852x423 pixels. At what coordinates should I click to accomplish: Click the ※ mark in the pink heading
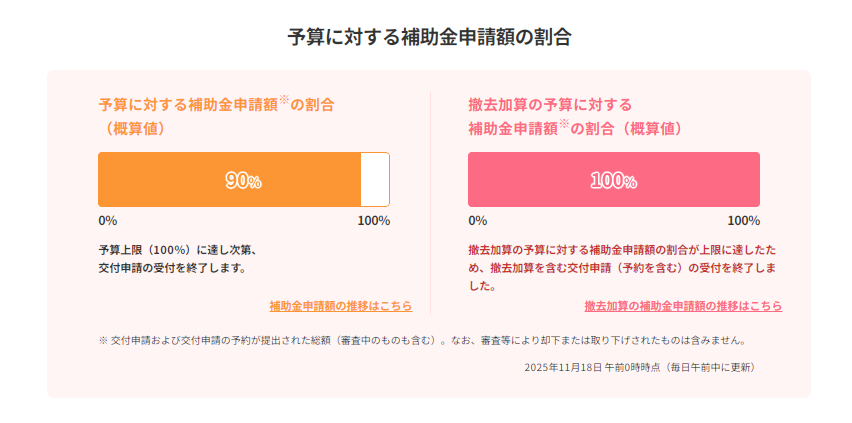(563, 125)
